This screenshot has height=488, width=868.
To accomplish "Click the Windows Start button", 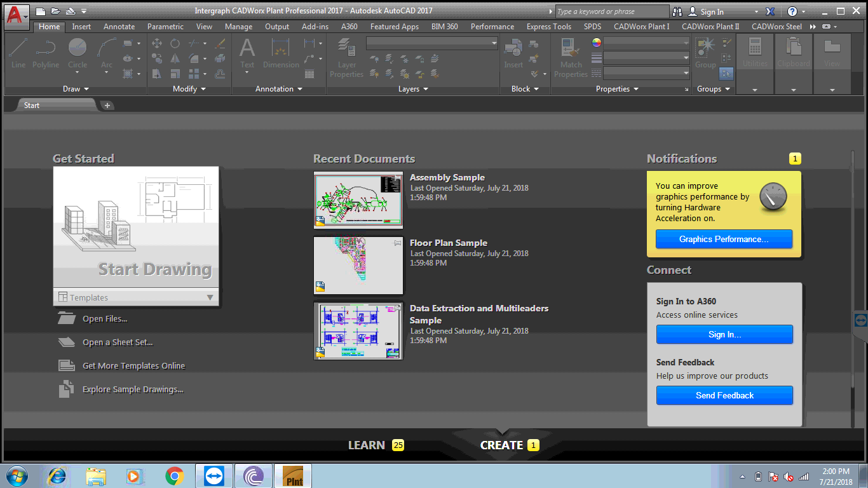I will (x=17, y=476).
